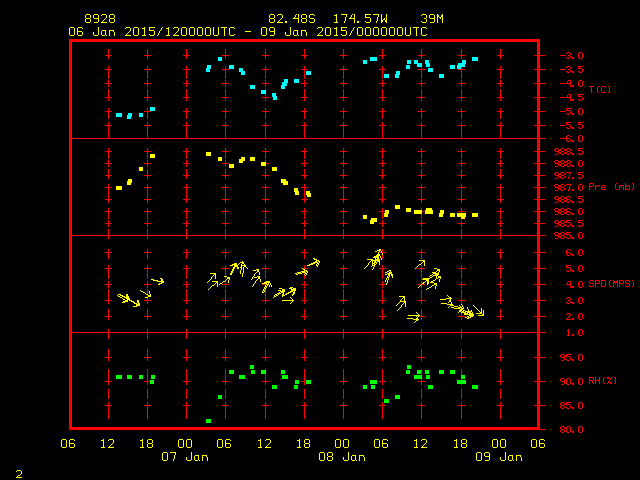
Task: Click the Pre (mb) pressure axis label
Action: click(611, 187)
